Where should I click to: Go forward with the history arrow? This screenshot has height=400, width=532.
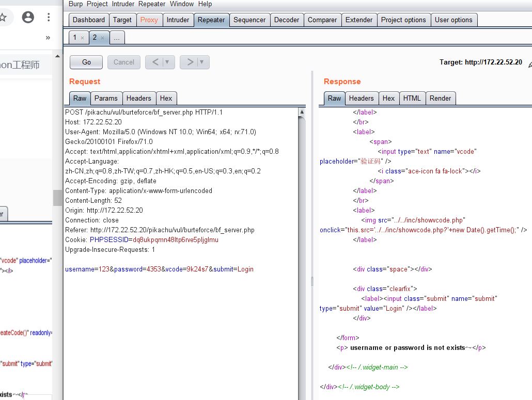(190, 62)
